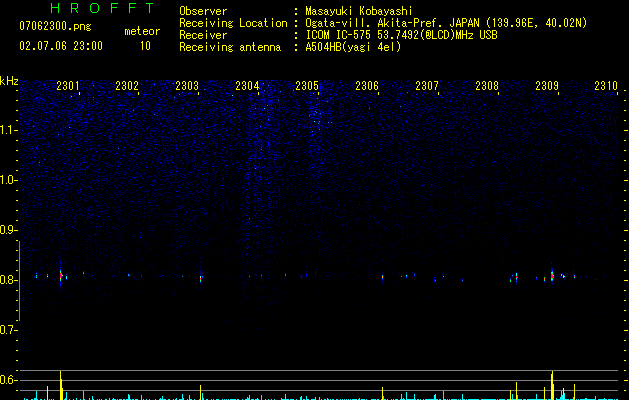The width and height of the screenshot is (629, 400).
Task: Click the 0.8 kHz axis label
Action: [x=9, y=280]
